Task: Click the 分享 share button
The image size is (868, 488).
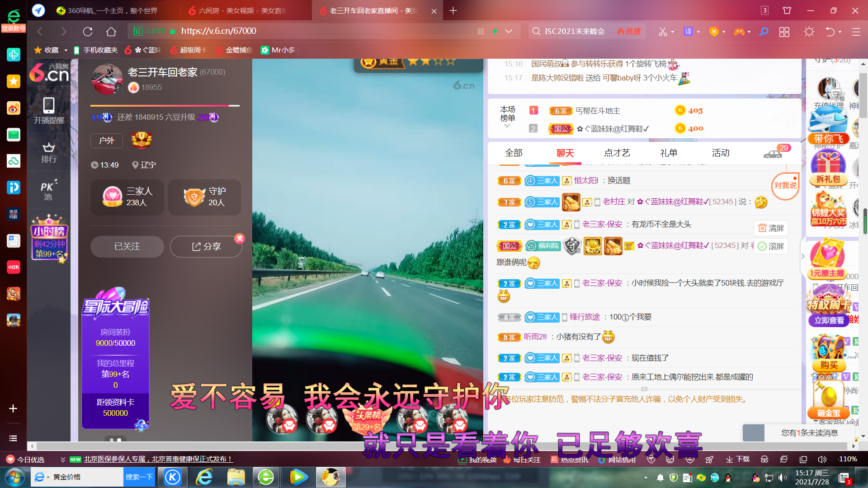Action: (x=206, y=247)
